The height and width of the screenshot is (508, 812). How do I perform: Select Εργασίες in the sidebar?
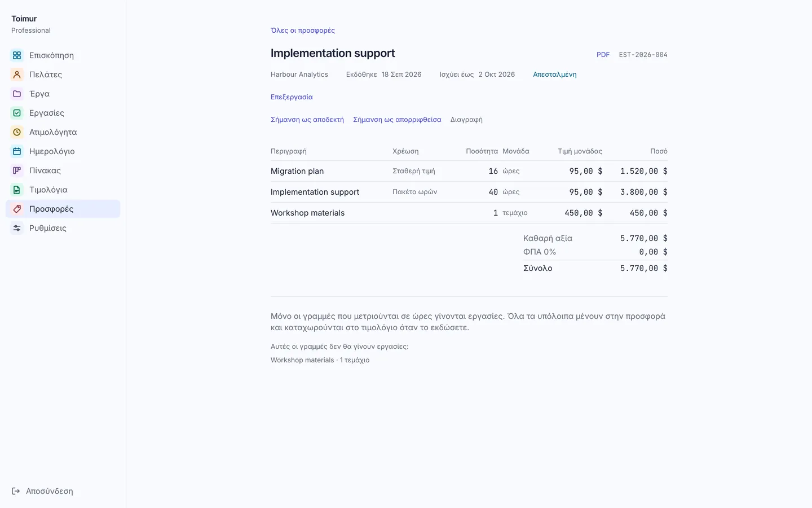63,113
